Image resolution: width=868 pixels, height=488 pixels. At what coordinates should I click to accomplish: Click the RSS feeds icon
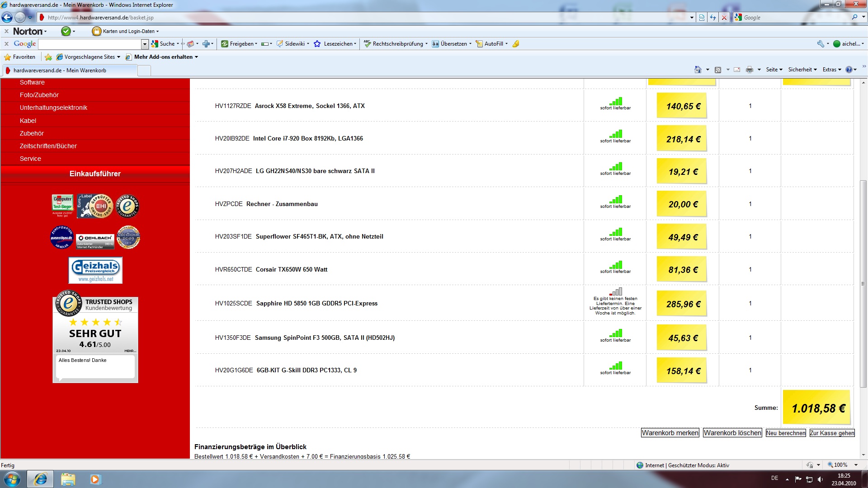coord(717,70)
